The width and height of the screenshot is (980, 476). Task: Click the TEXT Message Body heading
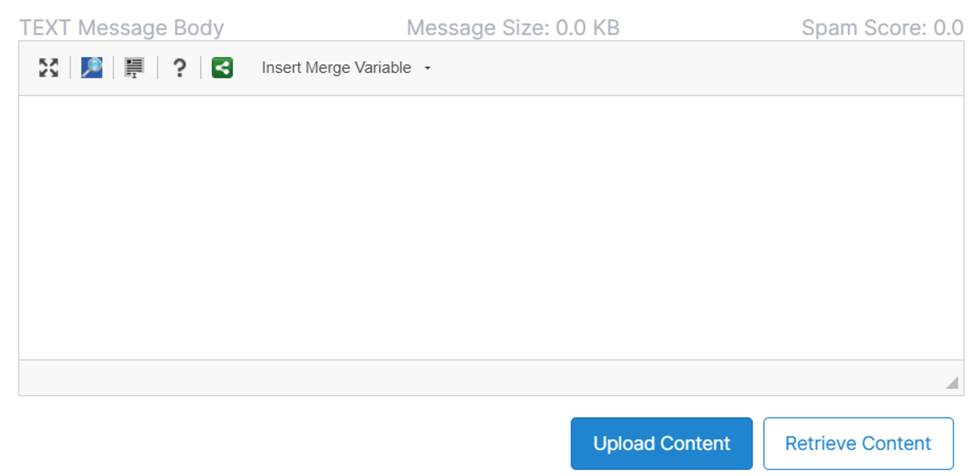pyautogui.click(x=122, y=28)
